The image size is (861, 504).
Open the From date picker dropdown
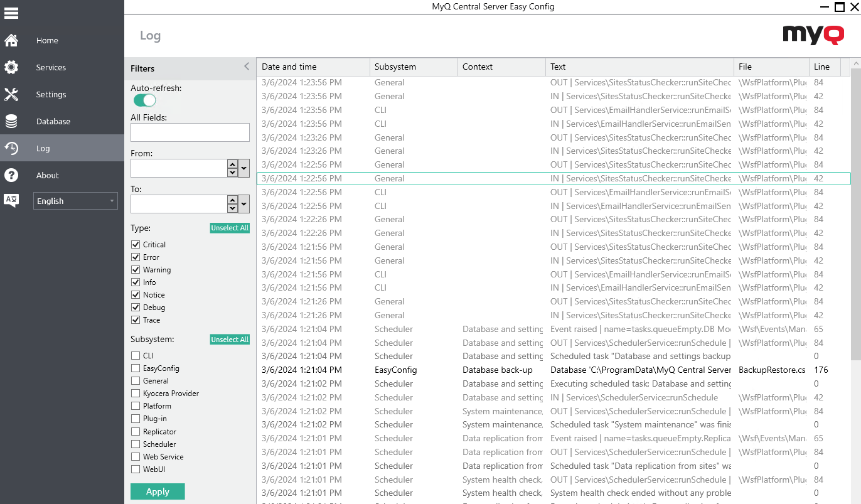[244, 168]
